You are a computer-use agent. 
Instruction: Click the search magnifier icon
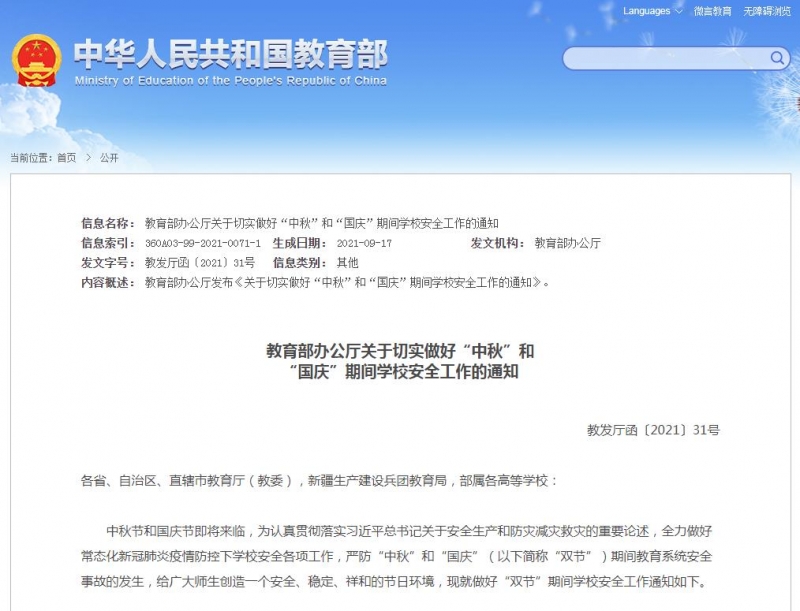pyautogui.click(x=777, y=58)
